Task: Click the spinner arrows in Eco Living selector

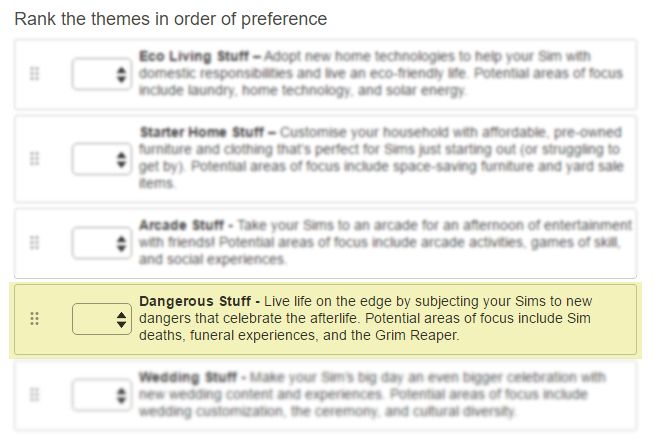Action: [121, 75]
